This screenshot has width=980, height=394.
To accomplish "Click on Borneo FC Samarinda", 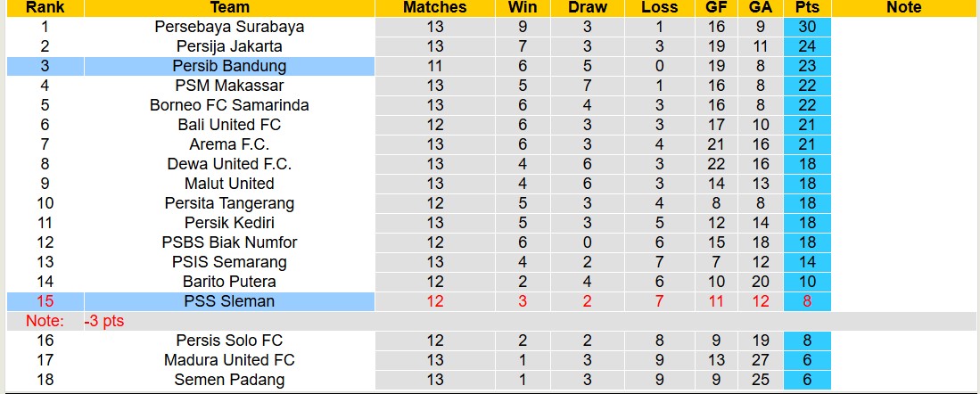I will [x=229, y=105].
